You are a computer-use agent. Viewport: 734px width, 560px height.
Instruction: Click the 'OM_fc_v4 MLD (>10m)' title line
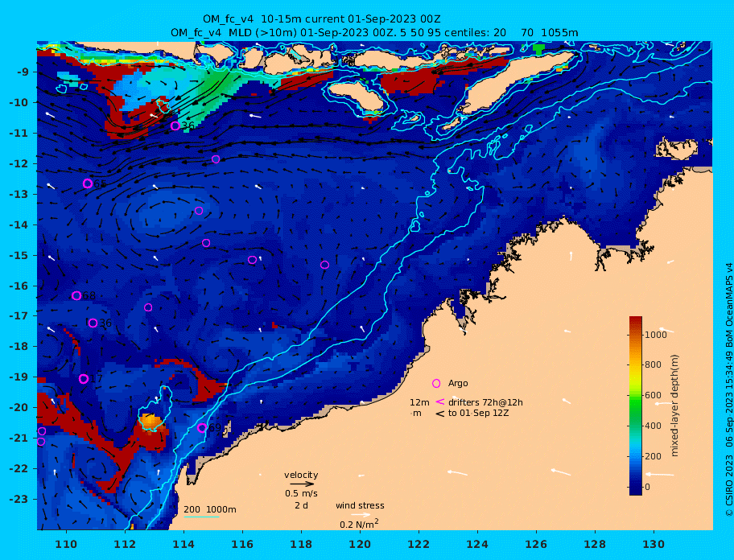coord(374,33)
